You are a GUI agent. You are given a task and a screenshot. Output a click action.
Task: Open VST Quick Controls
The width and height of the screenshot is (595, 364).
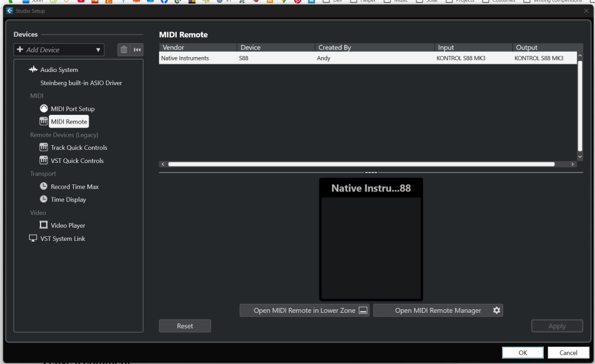click(x=77, y=161)
